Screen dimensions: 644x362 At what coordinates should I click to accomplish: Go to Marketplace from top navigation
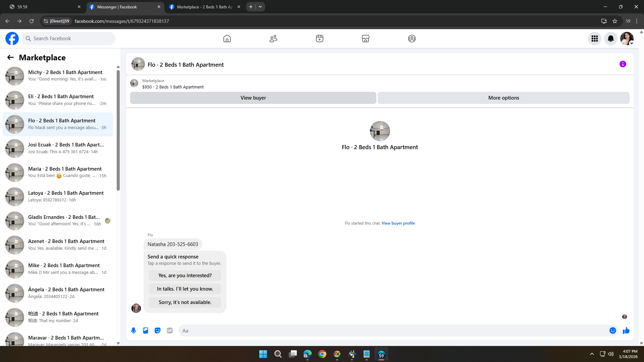click(366, 39)
